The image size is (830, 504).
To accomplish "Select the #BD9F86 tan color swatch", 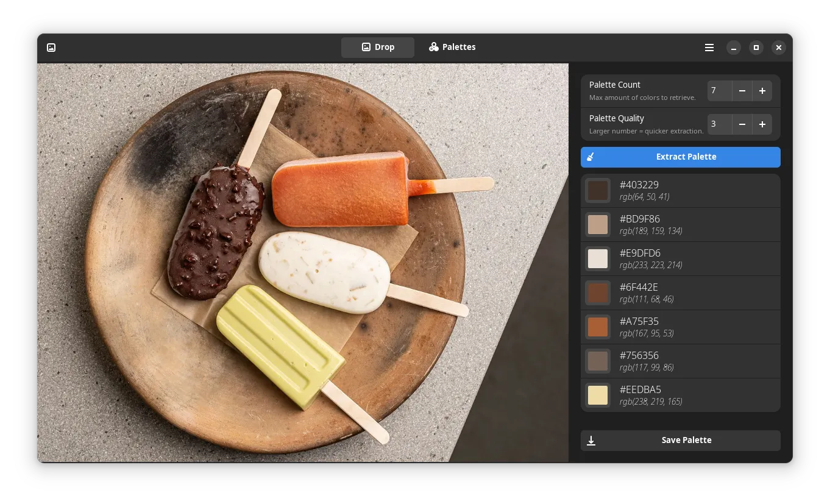I will (598, 225).
